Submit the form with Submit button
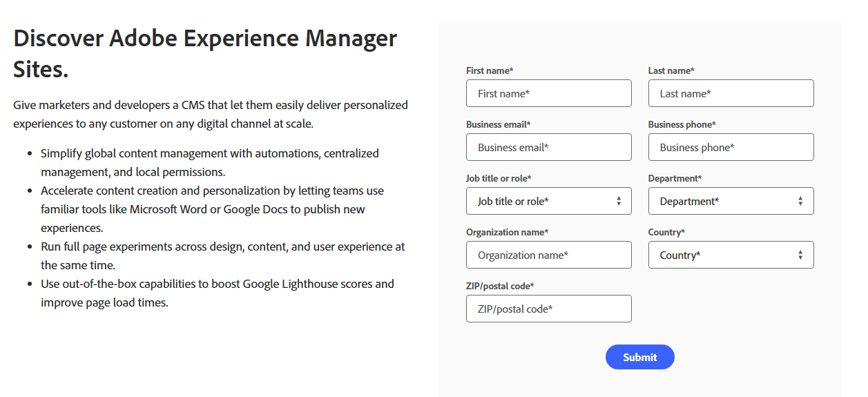Viewport: 868px width, 397px height. (640, 357)
